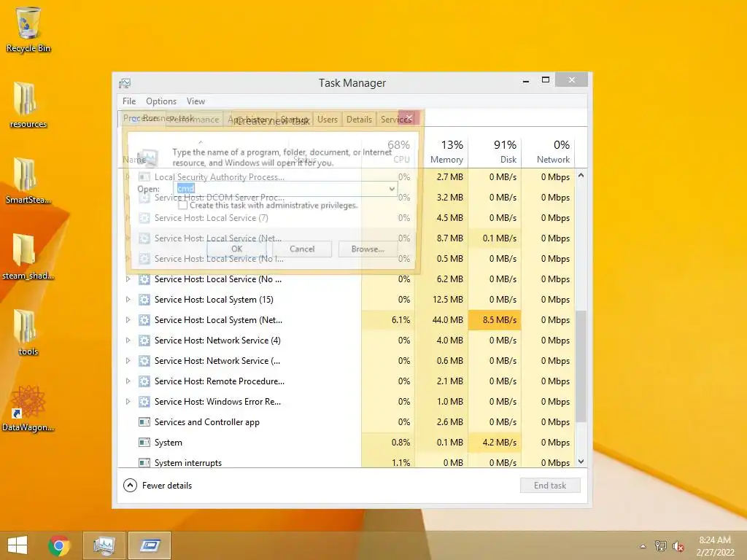Expand Service Host: Windows Error Re... row
The image size is (747, 560).
pyautogui.click(x=128, y=402)
